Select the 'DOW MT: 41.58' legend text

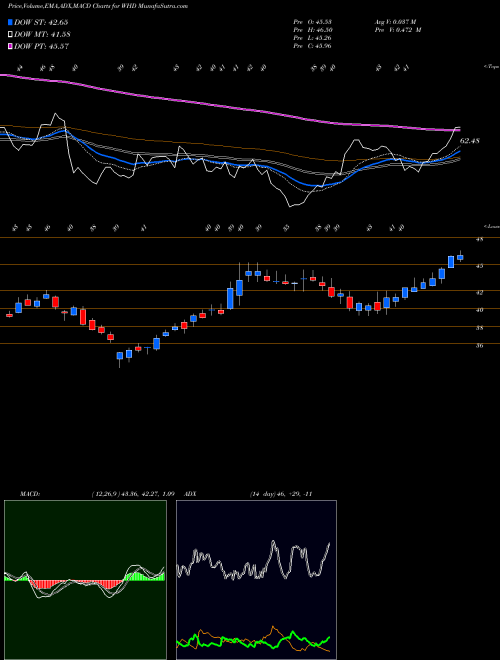(42, 35)
